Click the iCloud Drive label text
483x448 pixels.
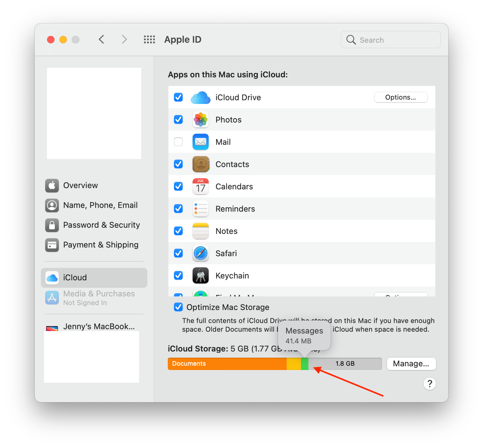pyautogui.click(x=238, y=97)
